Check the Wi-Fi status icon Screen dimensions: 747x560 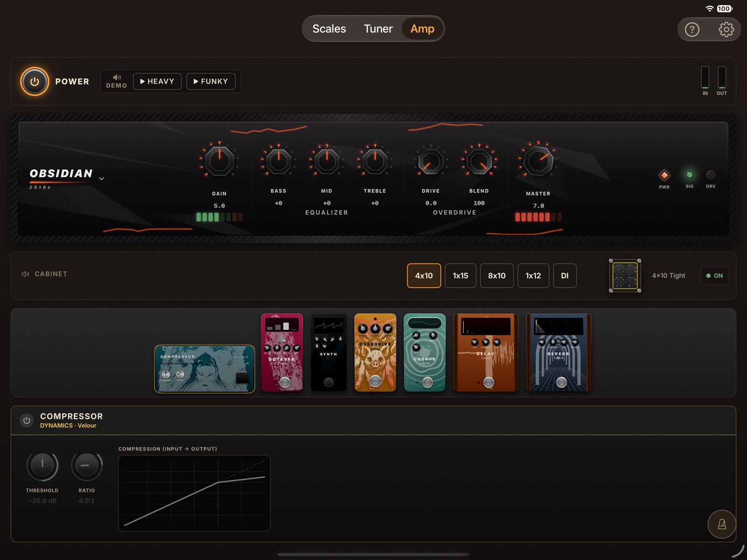click(x=710, y=9)
